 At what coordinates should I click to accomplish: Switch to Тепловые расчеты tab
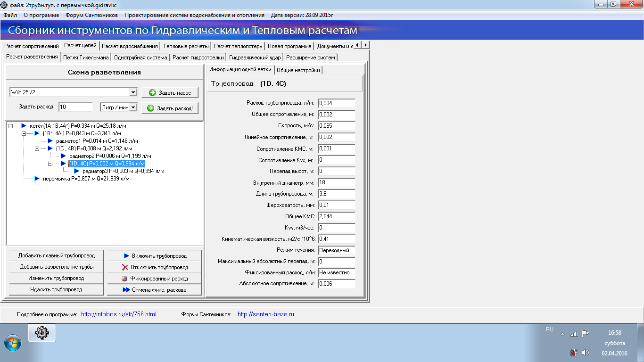pyautogui.click(x=186, y=46)
